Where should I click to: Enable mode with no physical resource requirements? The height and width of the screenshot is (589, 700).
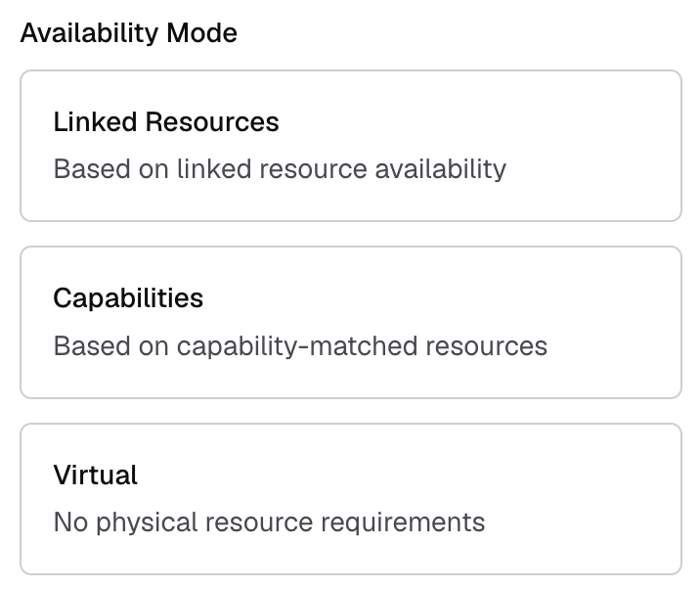350,498
